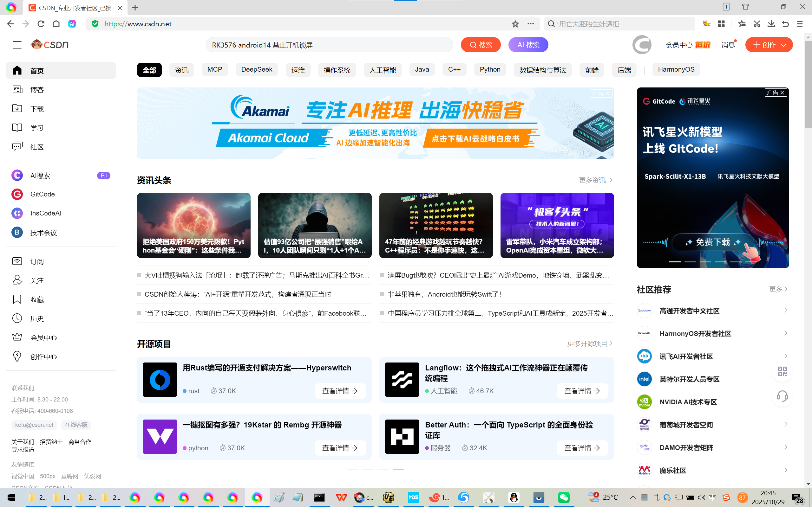Screen dimensions: 812x507
Task: Expand the 创作 dropdown arrow
Action: click(x=784, y=45)
